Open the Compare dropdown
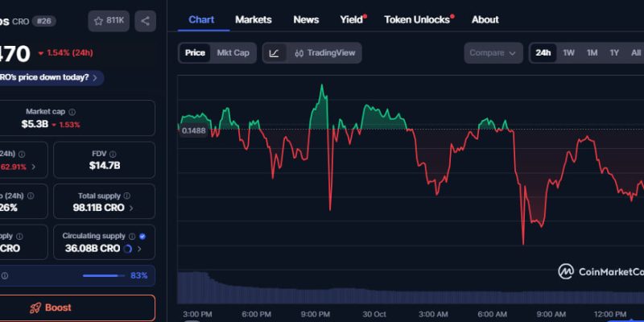 (x=493, y=53)
